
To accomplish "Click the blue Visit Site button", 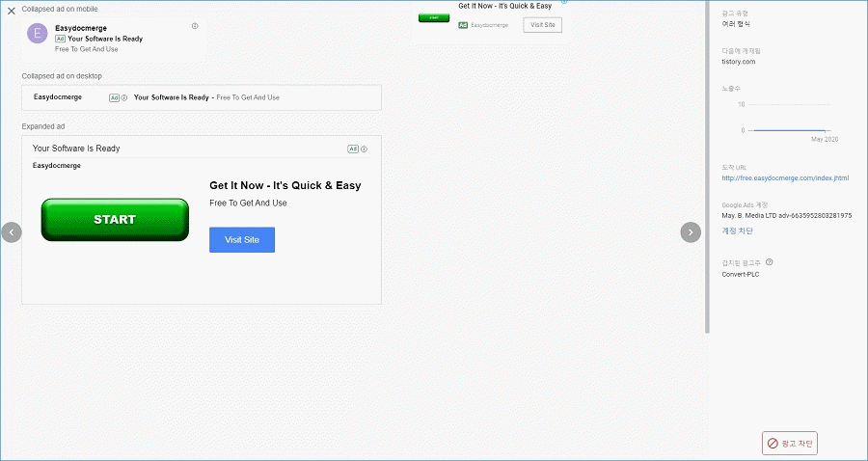I will 242,239.
